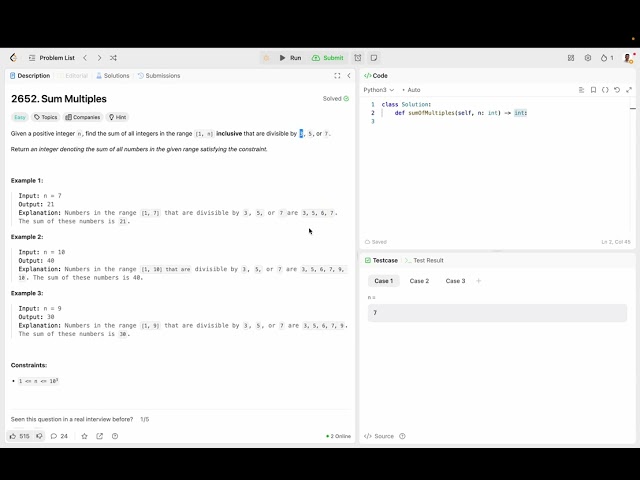This screenshot has height=480, width=640.
Task: Collapse the description panel chevron
Action: [x=349, y=76]
